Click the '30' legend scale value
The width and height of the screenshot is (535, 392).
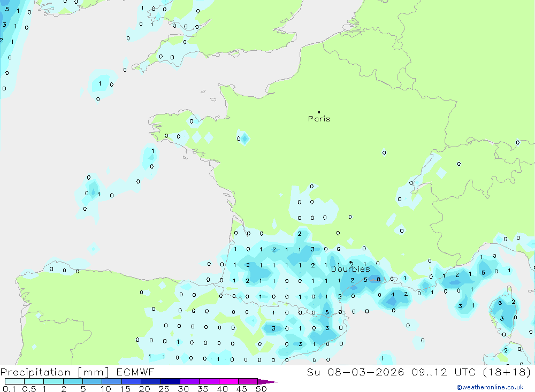[x=183, y=389]
